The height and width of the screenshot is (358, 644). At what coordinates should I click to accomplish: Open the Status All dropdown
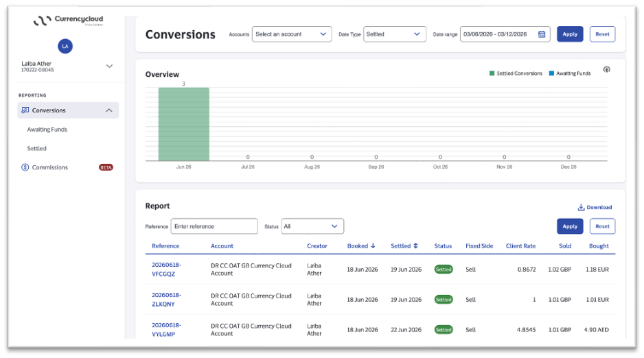(312, 226)
